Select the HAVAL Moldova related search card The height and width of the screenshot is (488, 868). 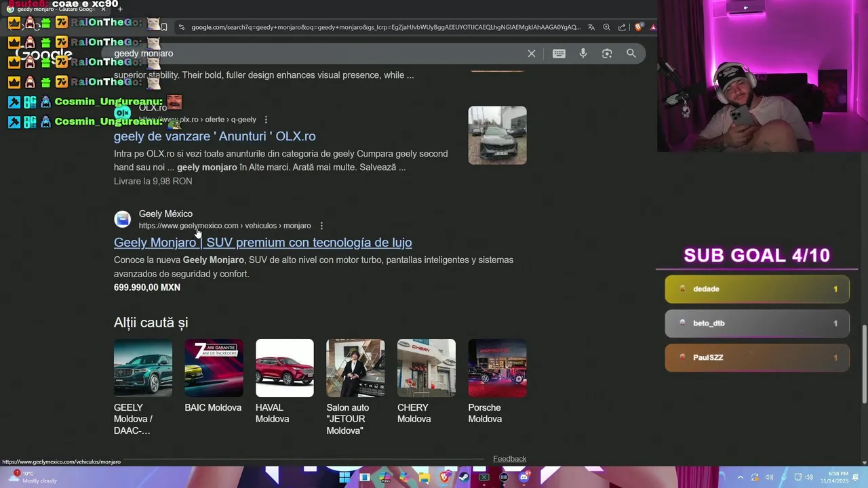pos(285,382)
